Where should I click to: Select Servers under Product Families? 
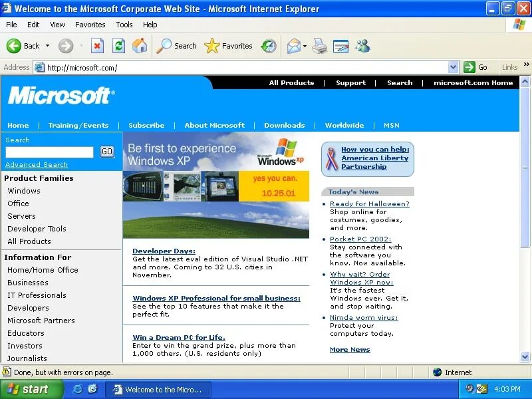pos(21,216)
